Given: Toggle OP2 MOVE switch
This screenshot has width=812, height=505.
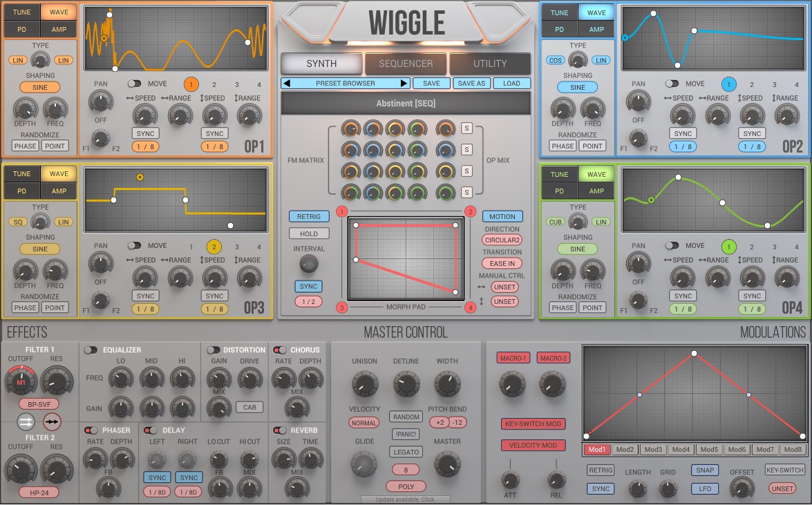Looking at the screenshot, I should (672, 84).
